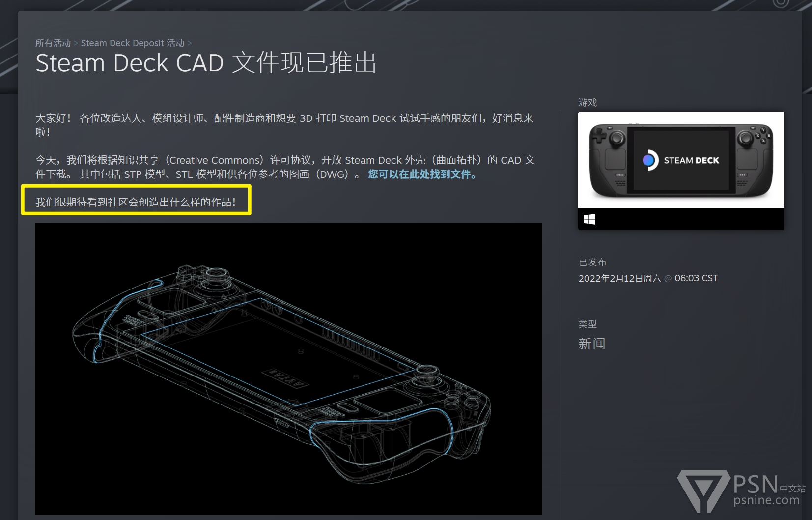Open the Steam Deck Deposit 活动 breadcrumb
Screen dimensions: 812x520
[133, 43]
